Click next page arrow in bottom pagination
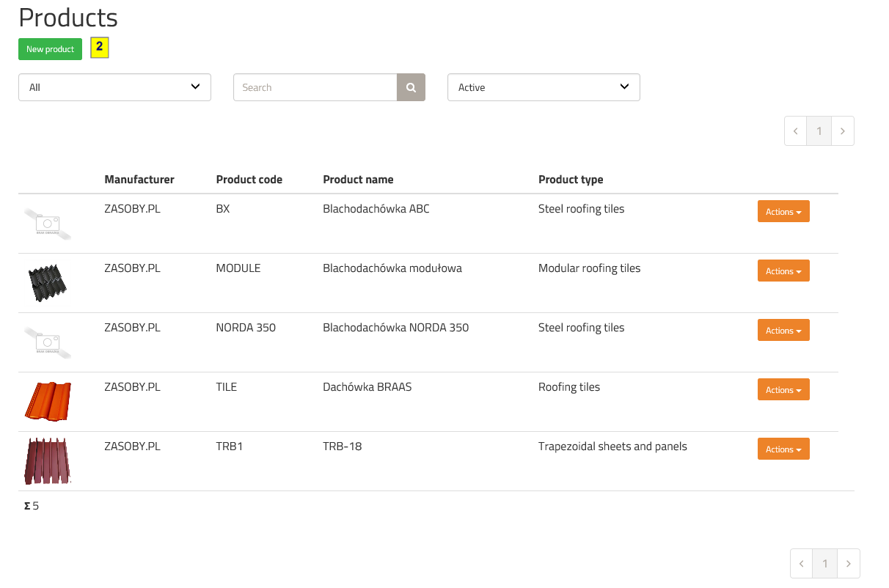Image resolution: width=889 pixels, height=588 pixels. pyautogui.click(x=848, y=564)
